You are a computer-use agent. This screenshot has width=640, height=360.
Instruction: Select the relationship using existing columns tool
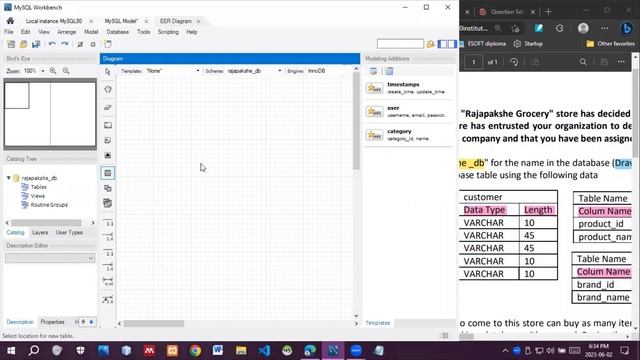click(108, 299)
